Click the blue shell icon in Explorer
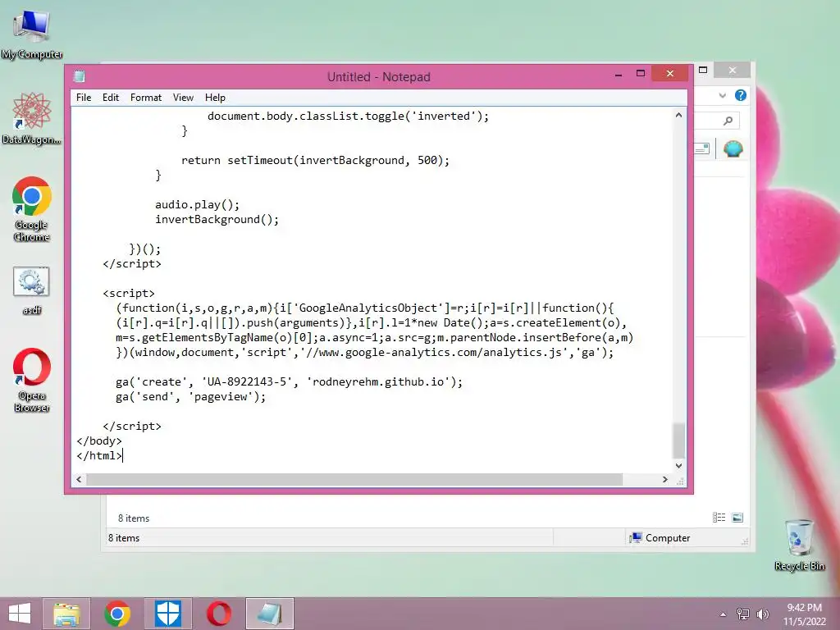This screenshot has height=630, width=840. coord(733,148)
